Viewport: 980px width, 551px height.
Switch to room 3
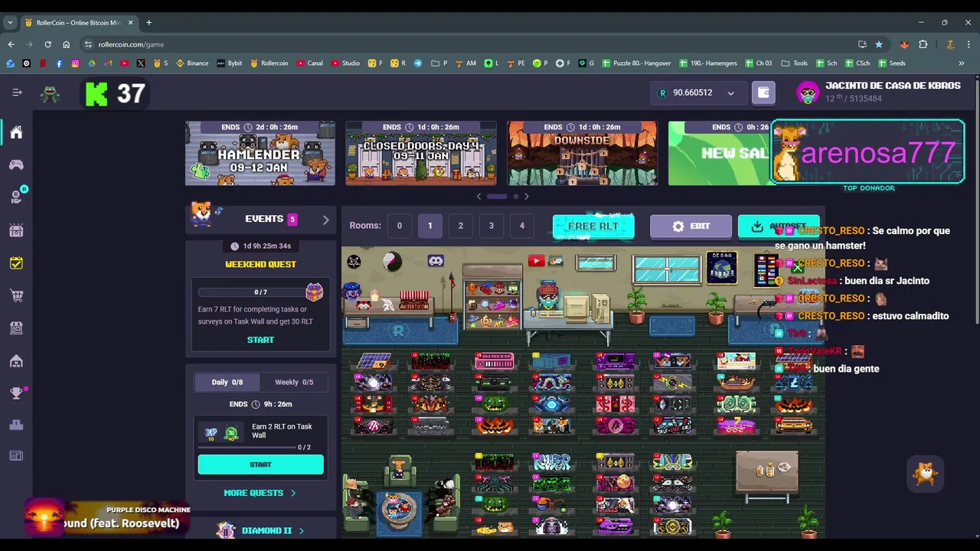[491, 226]
